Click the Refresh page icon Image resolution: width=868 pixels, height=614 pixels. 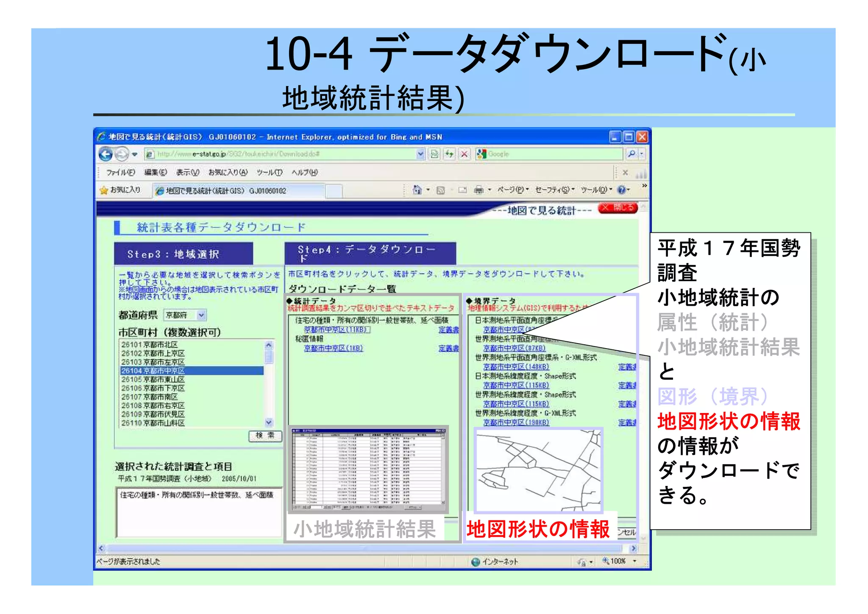(449, 154)
